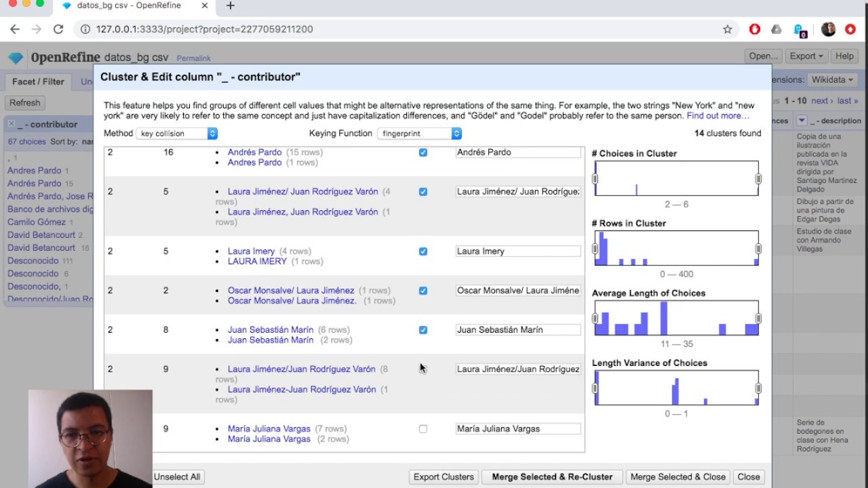Screen dimensions: 868x488
Task: Open the Export dropdown menu
Action: pyautogui.click(x=806, y=56)
